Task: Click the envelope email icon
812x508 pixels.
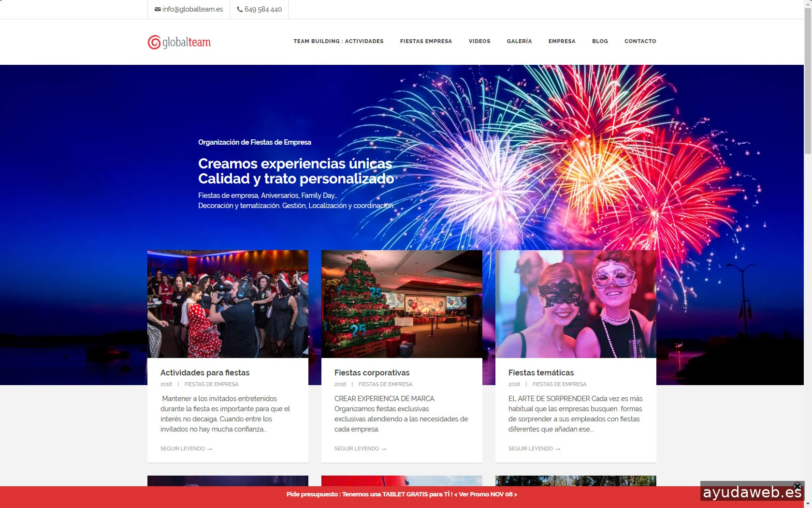Action: point(158,9)
